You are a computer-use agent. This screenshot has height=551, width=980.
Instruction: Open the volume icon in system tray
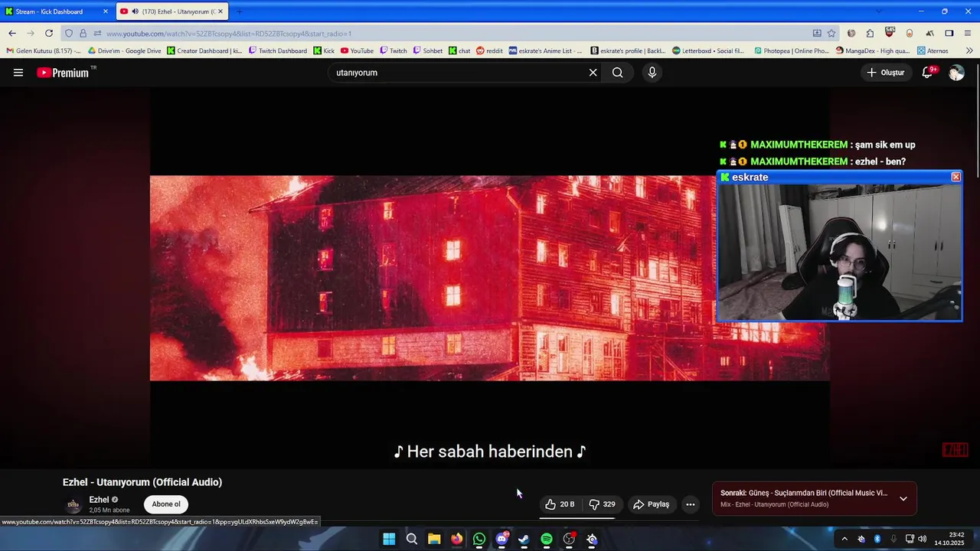923,540
